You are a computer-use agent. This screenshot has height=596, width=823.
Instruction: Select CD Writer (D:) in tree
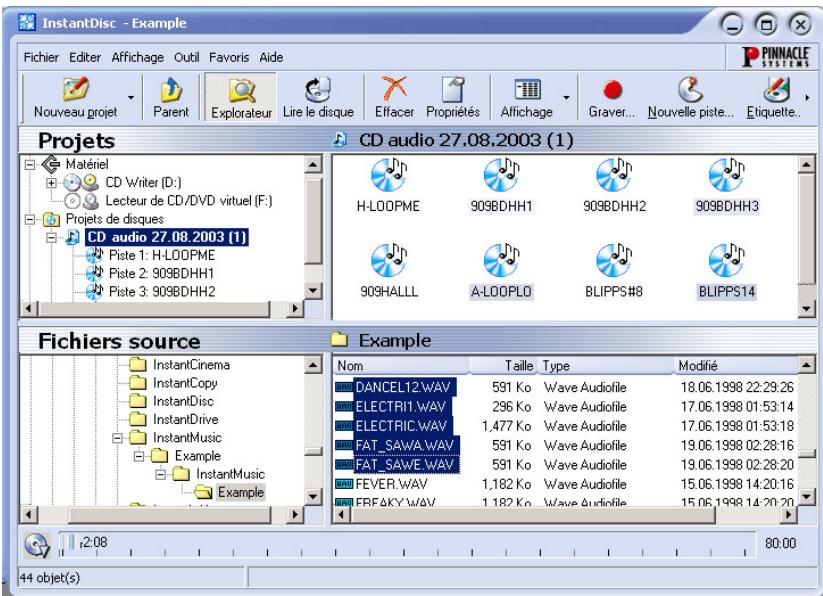click(x=143, y=183)
